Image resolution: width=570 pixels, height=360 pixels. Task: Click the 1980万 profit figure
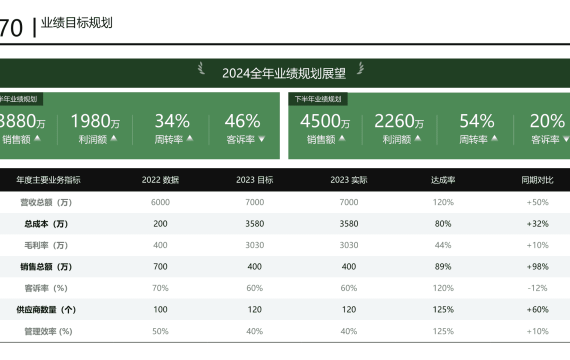click(x=95, y=121)
